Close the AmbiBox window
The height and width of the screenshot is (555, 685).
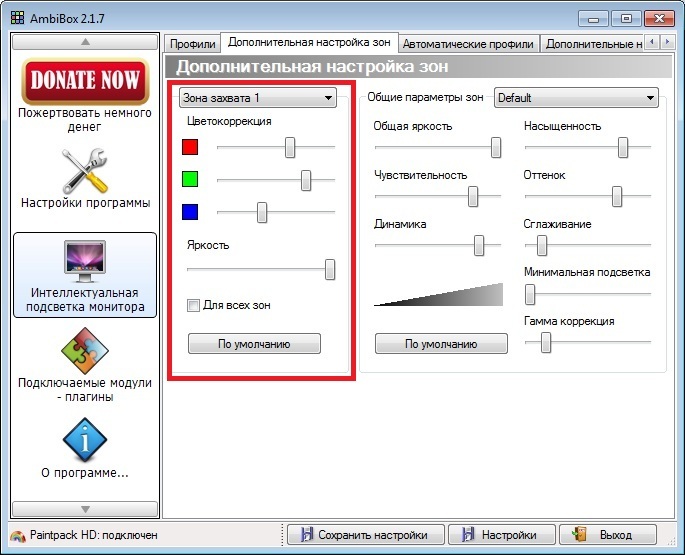(x=659, y=19)
